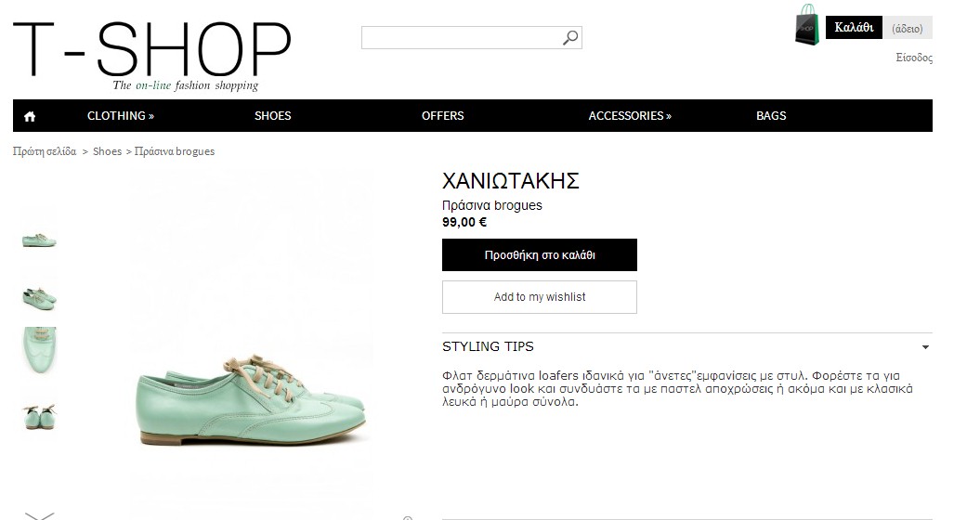The image size is (980, 520).
Task: Click the Προσθήκη στο καλάθι button
Action: [x=540, y=255]
